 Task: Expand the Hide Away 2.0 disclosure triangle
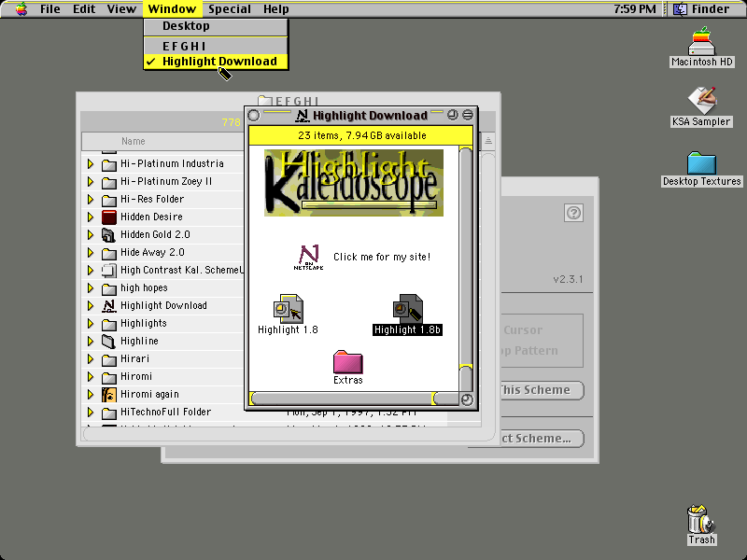91,252
